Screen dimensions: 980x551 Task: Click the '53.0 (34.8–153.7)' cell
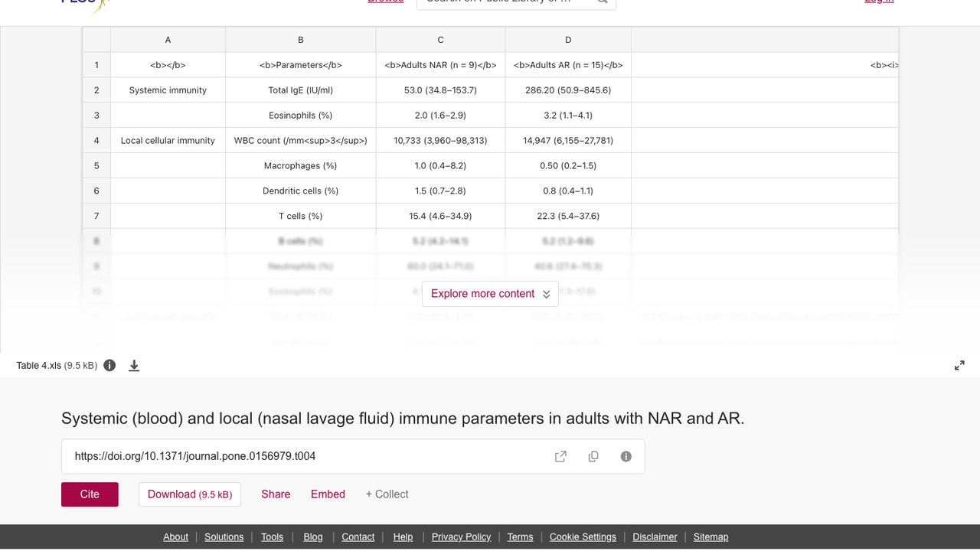coord(440,90)
